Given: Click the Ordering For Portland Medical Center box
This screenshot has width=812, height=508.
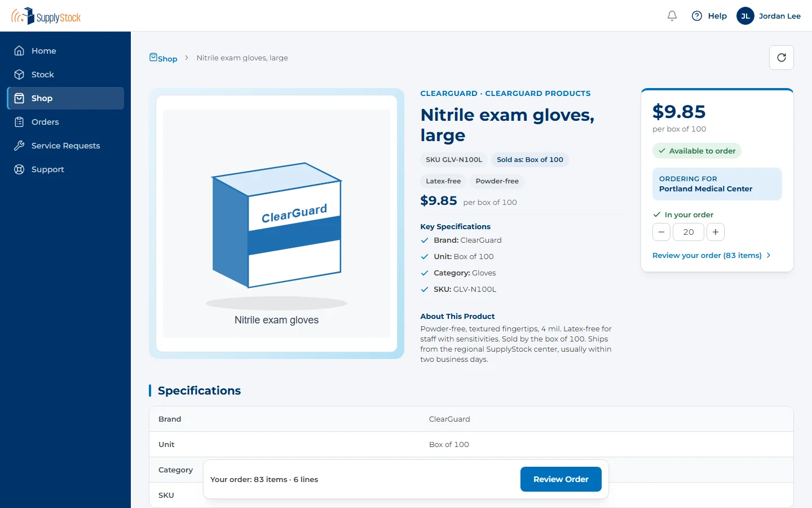Looking at the screenshot, I should [717, 184].
